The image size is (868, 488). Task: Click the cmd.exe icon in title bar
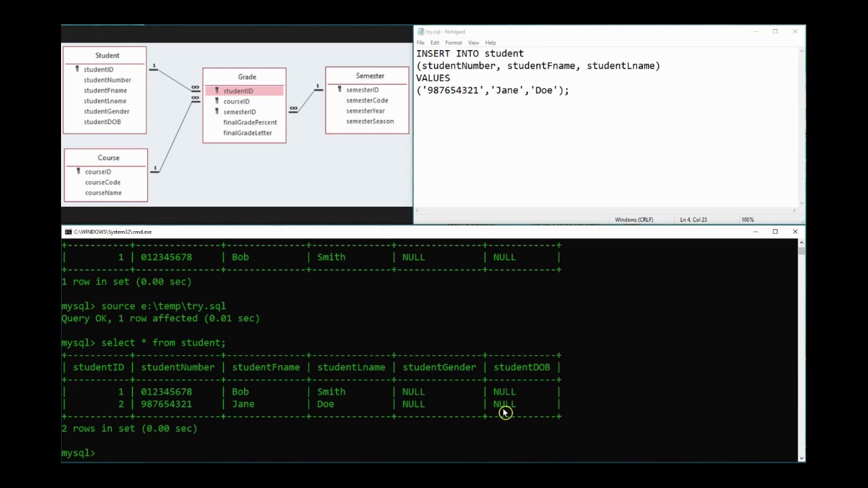[x=68, y=232]
